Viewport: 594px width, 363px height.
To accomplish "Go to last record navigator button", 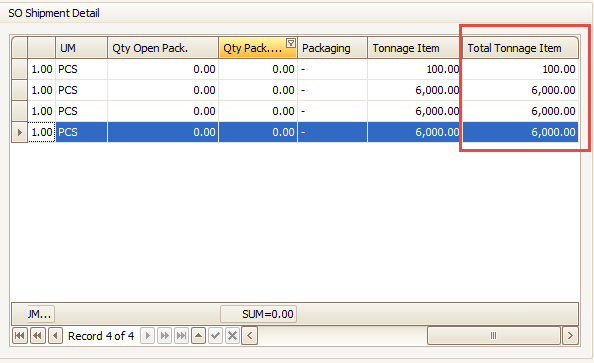I will pos(181,336).
